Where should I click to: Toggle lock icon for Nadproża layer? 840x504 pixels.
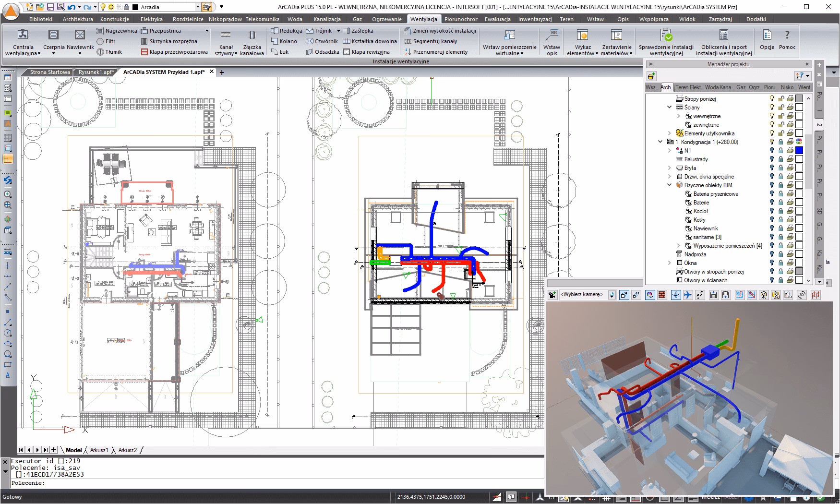coord(781,254)
